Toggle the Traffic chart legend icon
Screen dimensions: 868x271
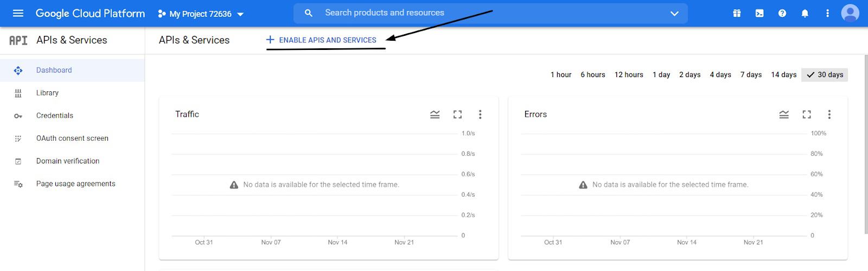coord(435,115)
